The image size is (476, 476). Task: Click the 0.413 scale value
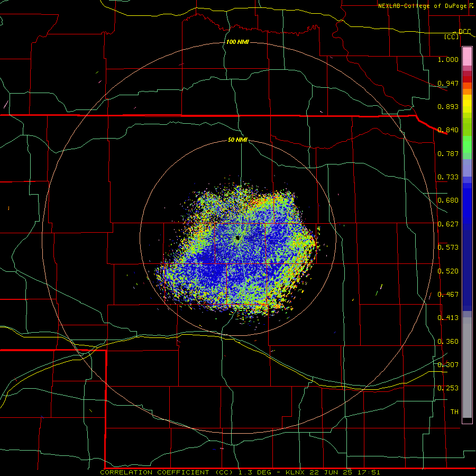pyautogui.click(x=448, y=318)
